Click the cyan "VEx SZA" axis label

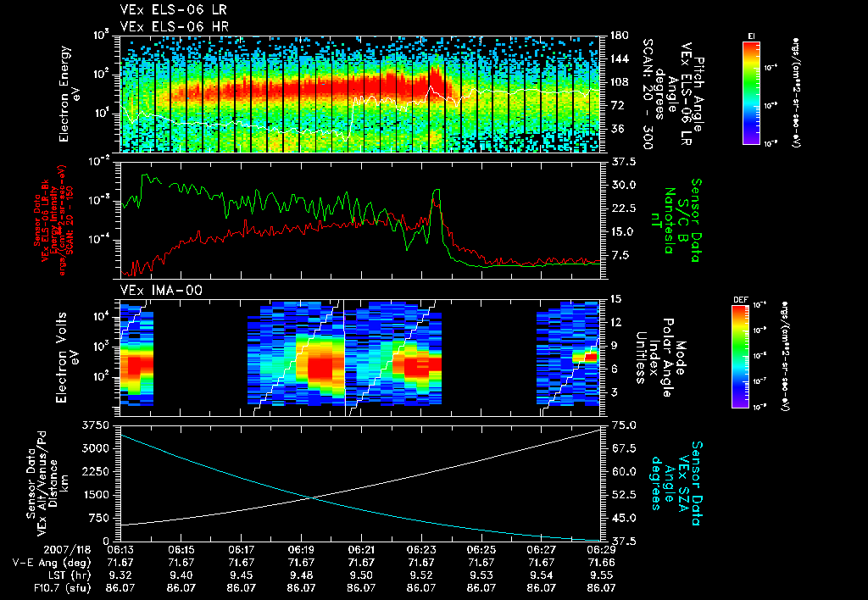coord(683,483)
